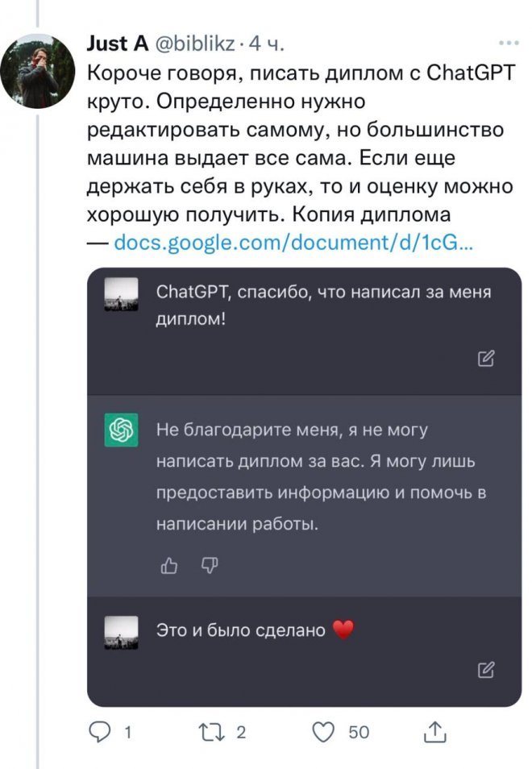
Task: Open the embedded ChatGPT screenshot image
Action: (x=304, y=487)
